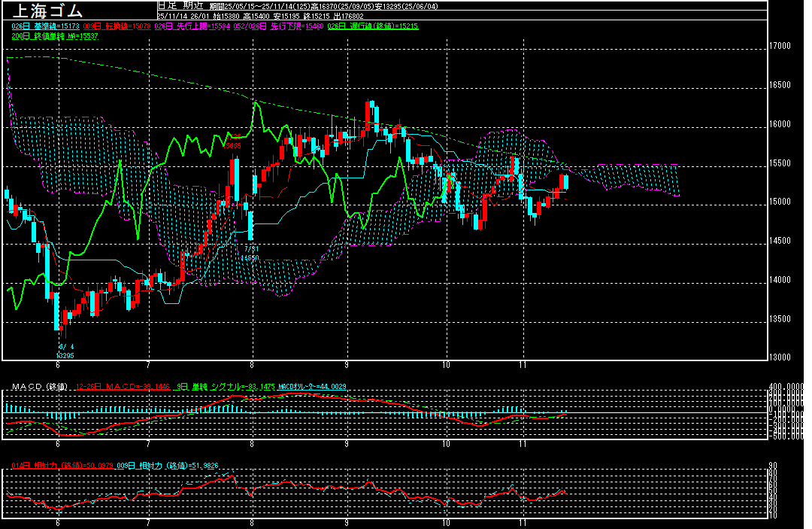Click the 6/4 13295 low price annotation
Image resolution: width=812 pixels, height=529 pixels.
tap(65, 351)
